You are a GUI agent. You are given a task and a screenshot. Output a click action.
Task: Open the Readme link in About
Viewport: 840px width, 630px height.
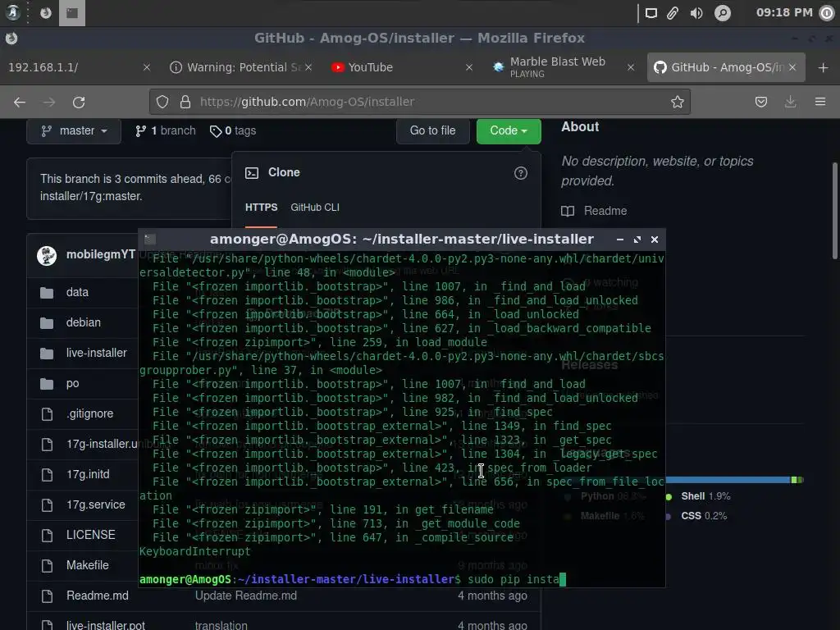pyautogui.click(x=594, y=211)
